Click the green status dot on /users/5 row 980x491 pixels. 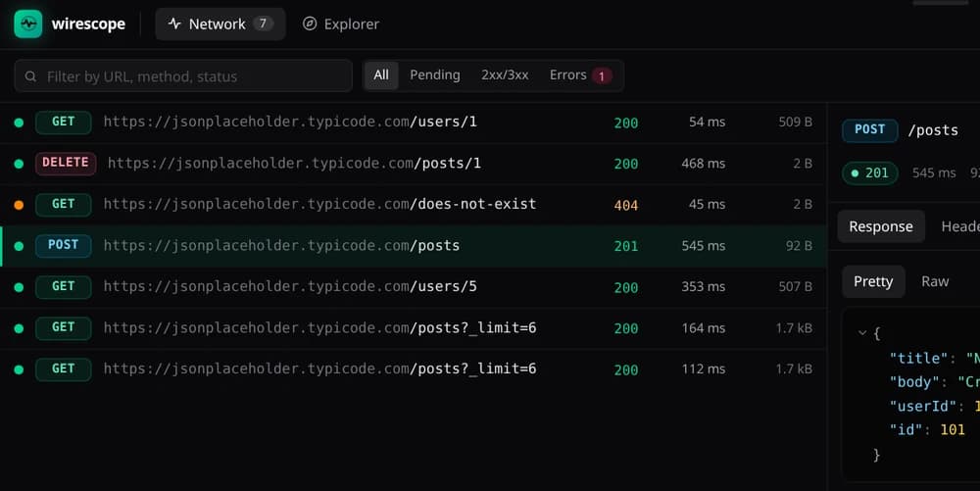[19, 287]
